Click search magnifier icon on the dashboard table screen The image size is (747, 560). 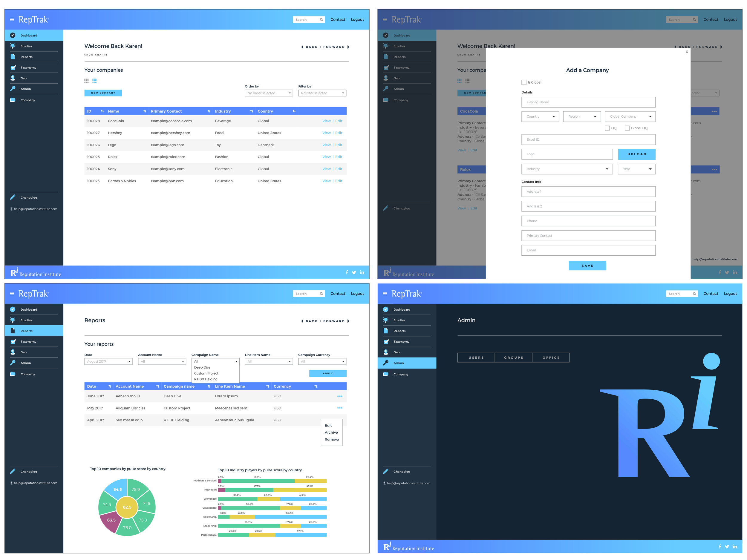coord(321,20)
